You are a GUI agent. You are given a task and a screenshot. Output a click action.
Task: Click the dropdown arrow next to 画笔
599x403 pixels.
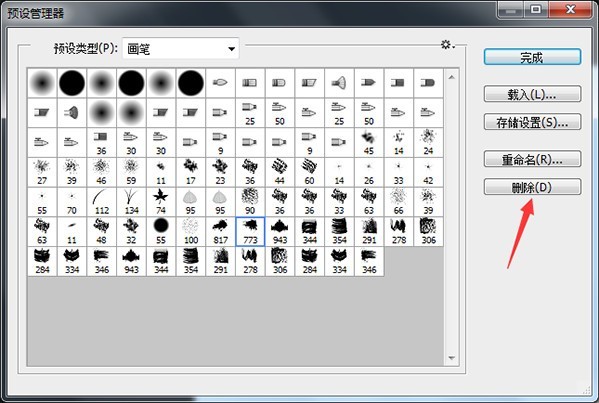231,49
